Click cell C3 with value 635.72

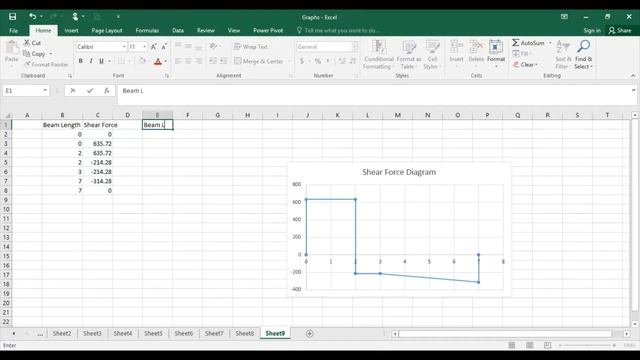tap(98, 144)
